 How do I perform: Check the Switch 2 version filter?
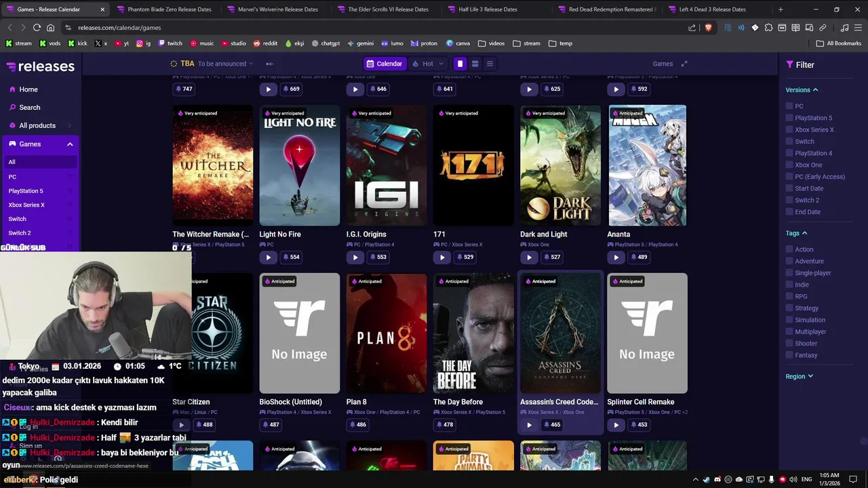click(x=789, y=200)
